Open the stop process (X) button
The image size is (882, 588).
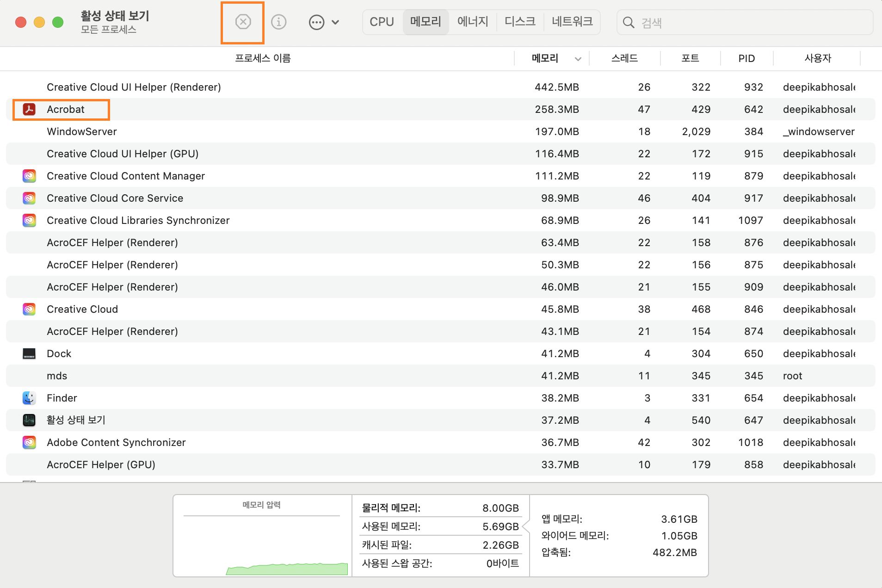243,22
